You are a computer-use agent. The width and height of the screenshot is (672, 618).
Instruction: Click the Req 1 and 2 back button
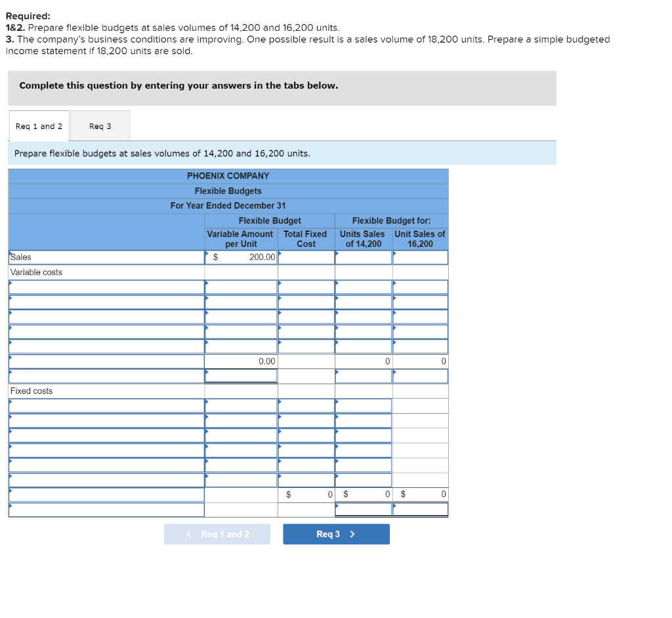(217, 534)
